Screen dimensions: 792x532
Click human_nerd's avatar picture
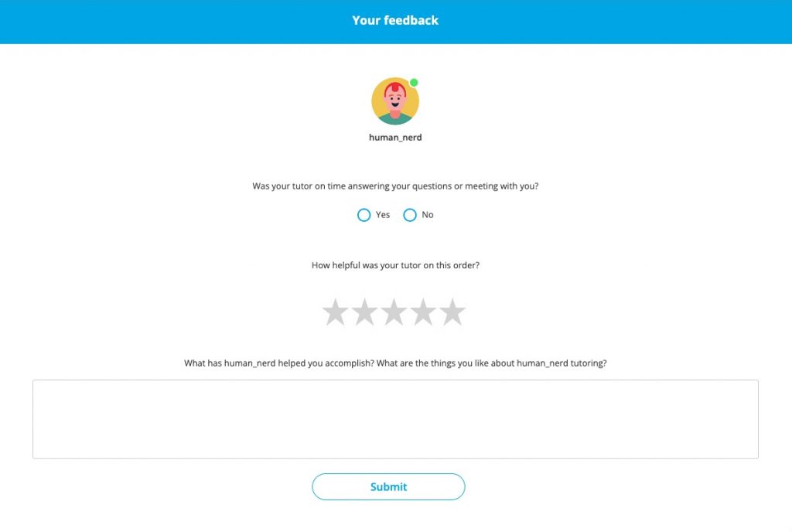click(394, 101)
